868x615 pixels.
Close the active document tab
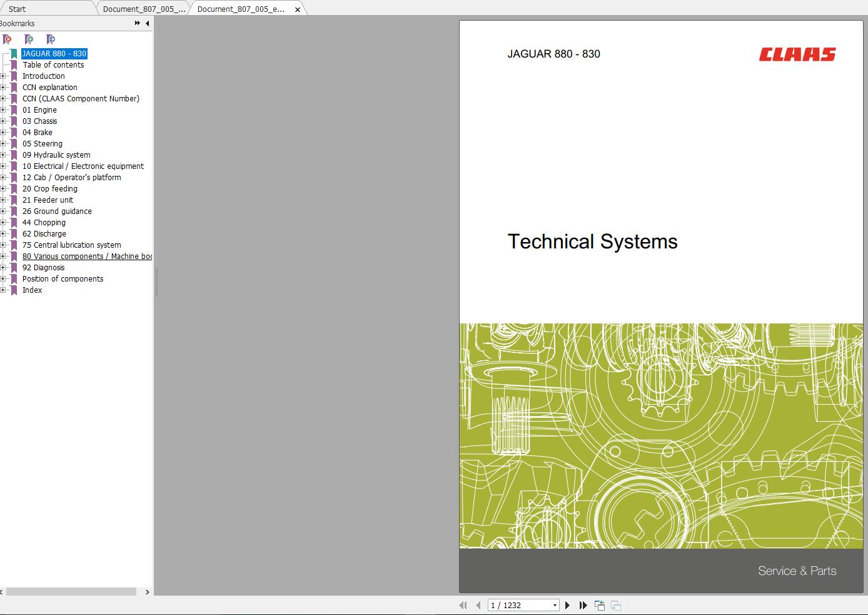pos(298,9)
